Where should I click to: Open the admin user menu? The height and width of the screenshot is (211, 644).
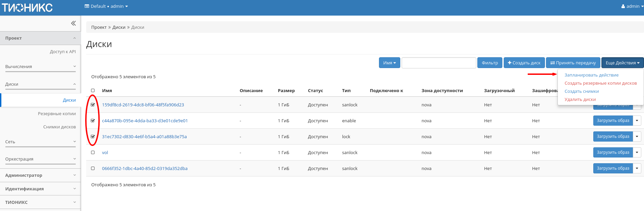pyautogui.click(x=632, y=6)
